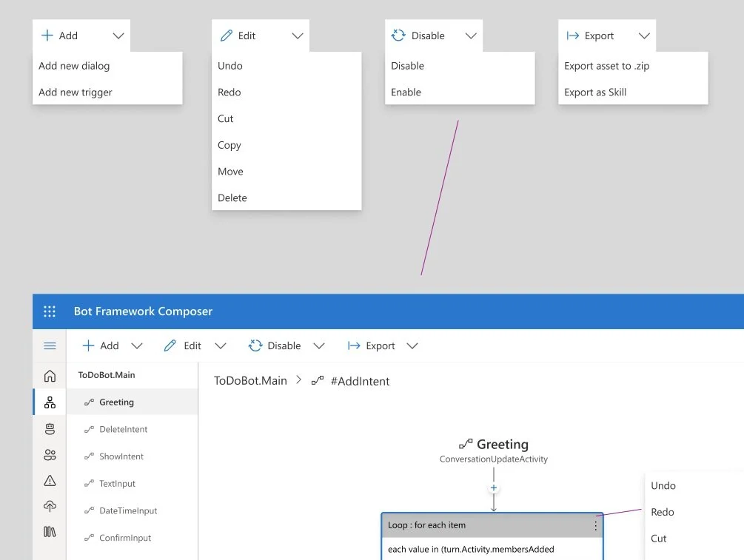Image resolution: width=744 pixels, height=560 pixels.
Task: Open the Loop node's three-dot menu
Action: point(595,525)
